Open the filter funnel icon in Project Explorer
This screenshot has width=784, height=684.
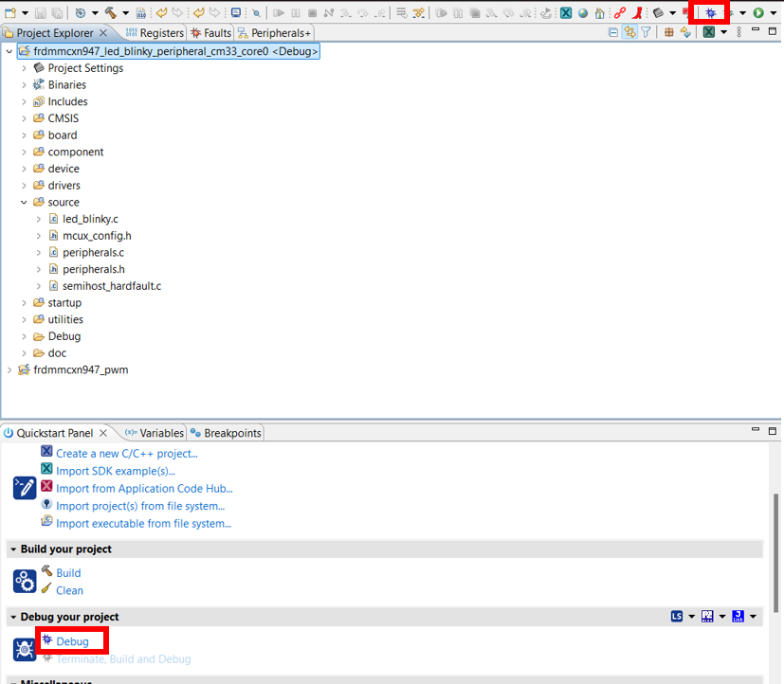point(646,32)
